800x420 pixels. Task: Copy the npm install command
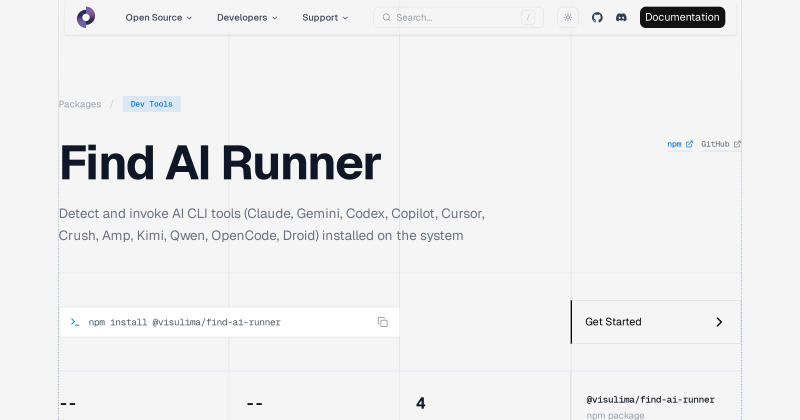coord(383,322)
